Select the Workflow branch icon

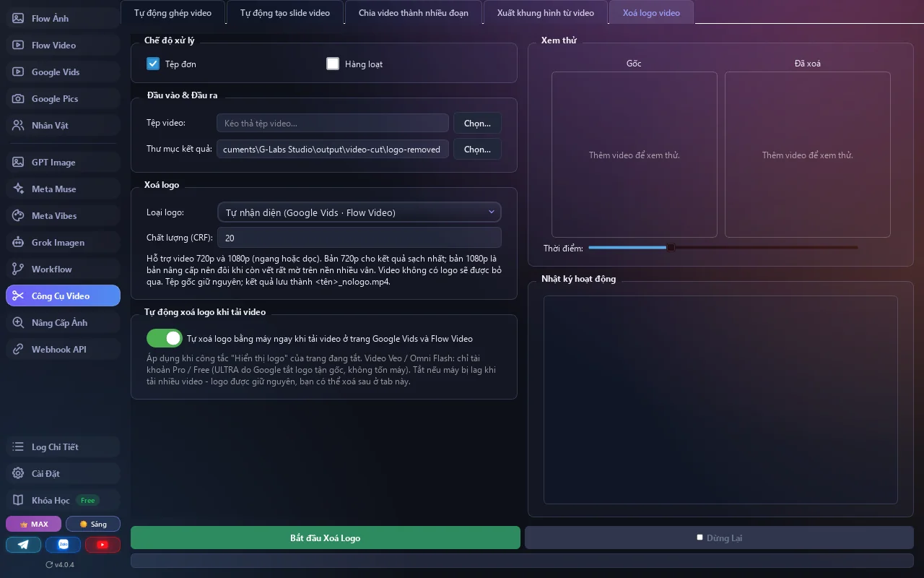(x=18, y=269)
